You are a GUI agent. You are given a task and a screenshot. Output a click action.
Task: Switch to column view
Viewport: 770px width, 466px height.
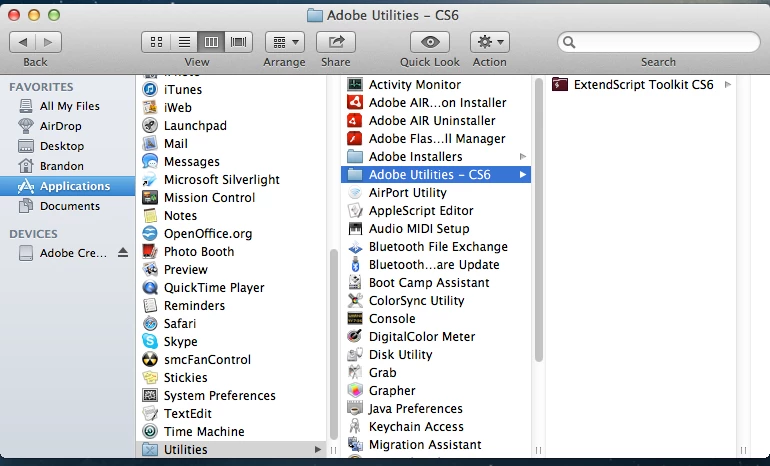click(x=211, y=42)
